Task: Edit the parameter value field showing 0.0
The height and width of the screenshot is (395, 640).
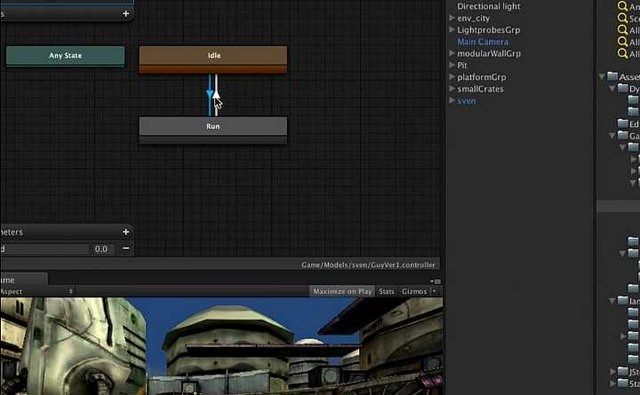Action: pos(101,249)
